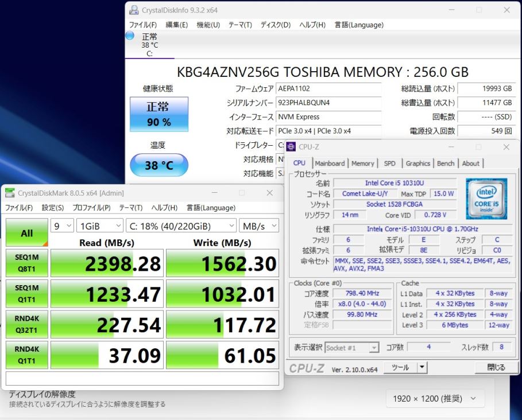522x420 pixels.
Task: Click the serial number field 923PHALBQUN4
Action: pos(328,103)
